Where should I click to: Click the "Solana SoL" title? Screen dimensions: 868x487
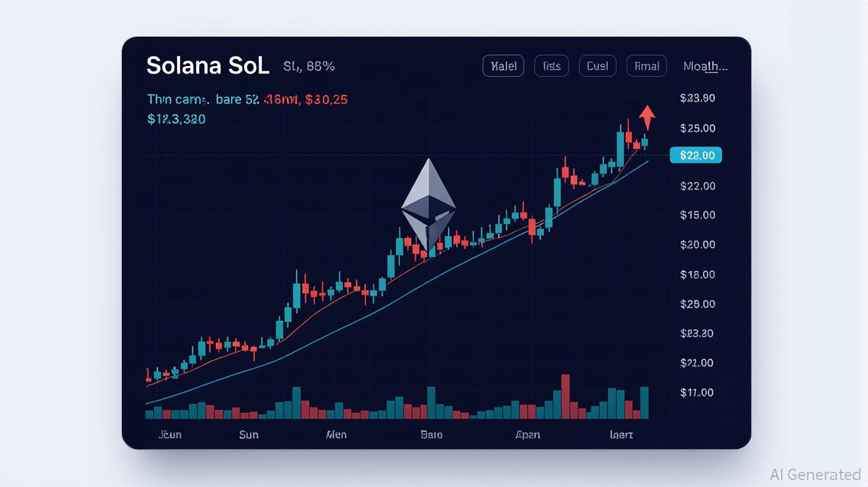(x=207, y=66)
